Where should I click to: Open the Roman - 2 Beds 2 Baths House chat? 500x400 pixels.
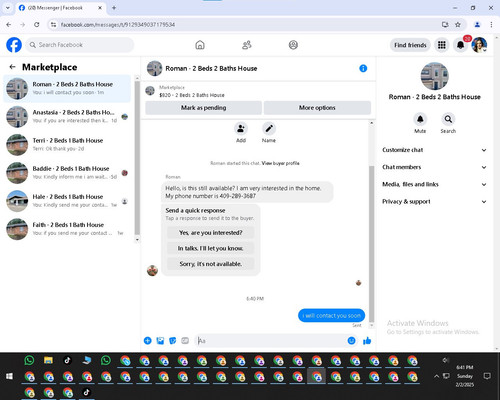click(67, 88)
